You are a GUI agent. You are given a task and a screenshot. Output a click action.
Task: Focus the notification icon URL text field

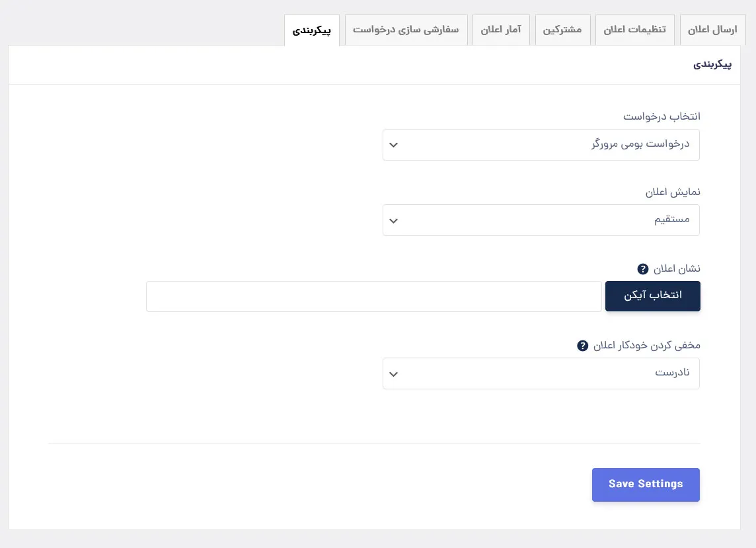(x=373, y=296)
